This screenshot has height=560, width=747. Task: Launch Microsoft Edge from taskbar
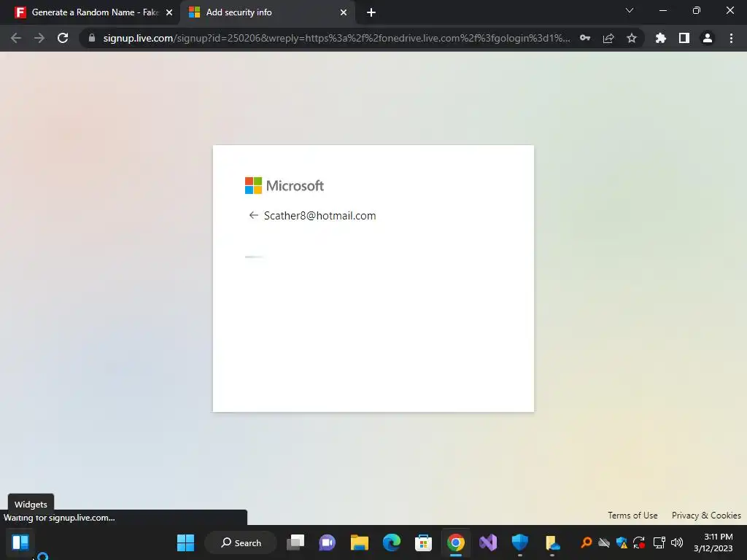point(392,542)
